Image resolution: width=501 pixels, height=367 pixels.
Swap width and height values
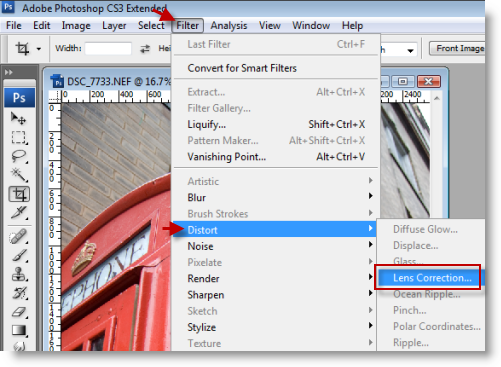pyautogui.click(x=145, y=49)
